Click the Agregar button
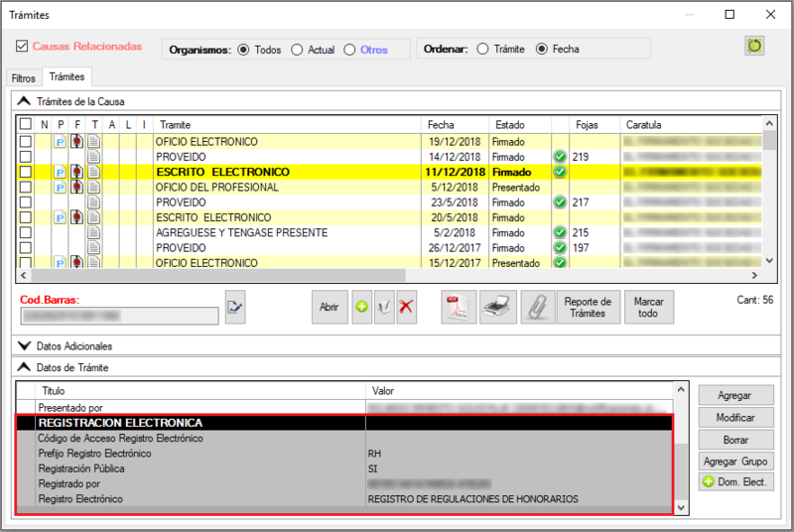This screenshot has width=794, height=532. click(735, 395)
